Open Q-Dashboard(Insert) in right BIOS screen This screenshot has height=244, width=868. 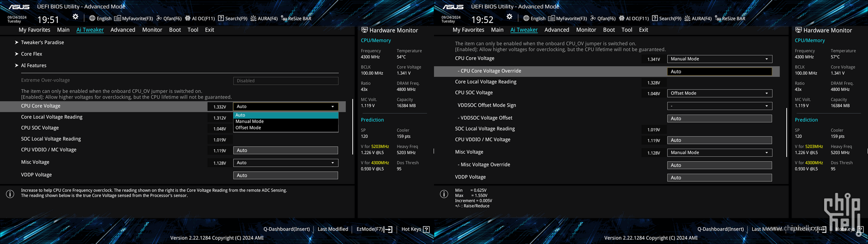pos(721,229)
